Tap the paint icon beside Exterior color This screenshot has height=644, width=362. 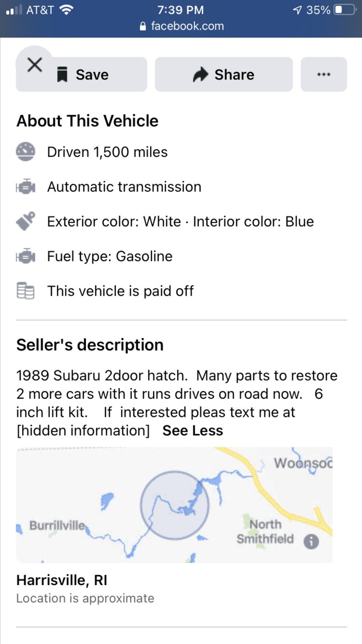pos(26,222)
